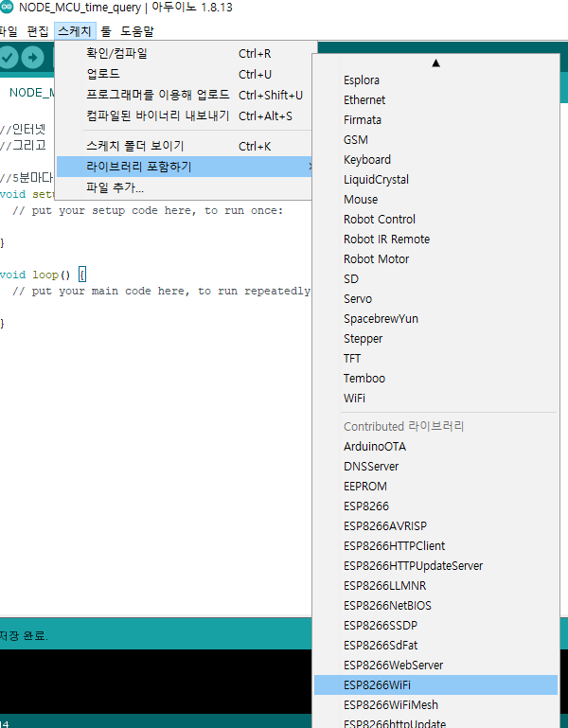
Task: Include the Temboo library
Action: [x=435, y=379]
